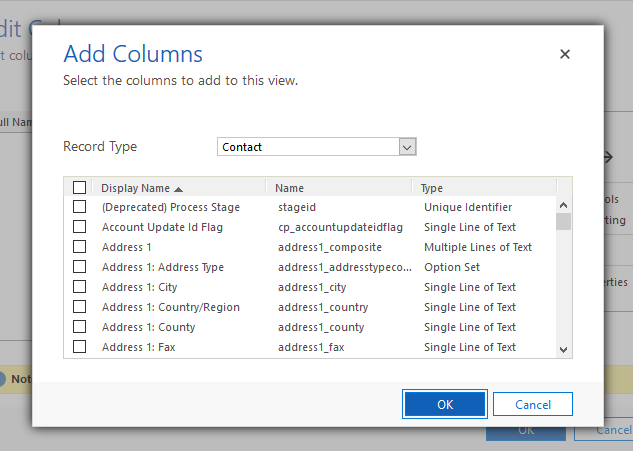This screenshot has height=451, width=633.
Task: Check the Address 1: County checkbox
Action: (80, 326)
